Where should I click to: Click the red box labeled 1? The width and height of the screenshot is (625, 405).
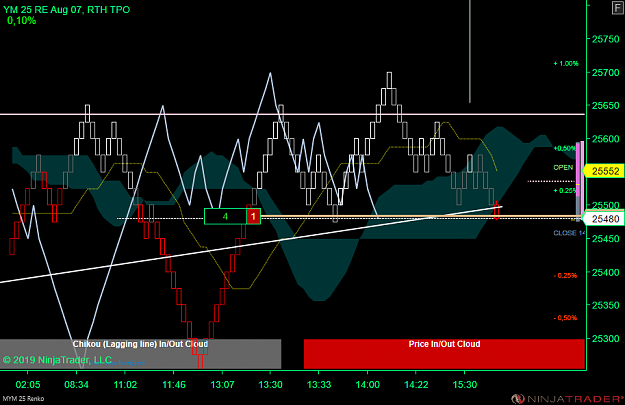pyautogui.click(x=253, y=216)
